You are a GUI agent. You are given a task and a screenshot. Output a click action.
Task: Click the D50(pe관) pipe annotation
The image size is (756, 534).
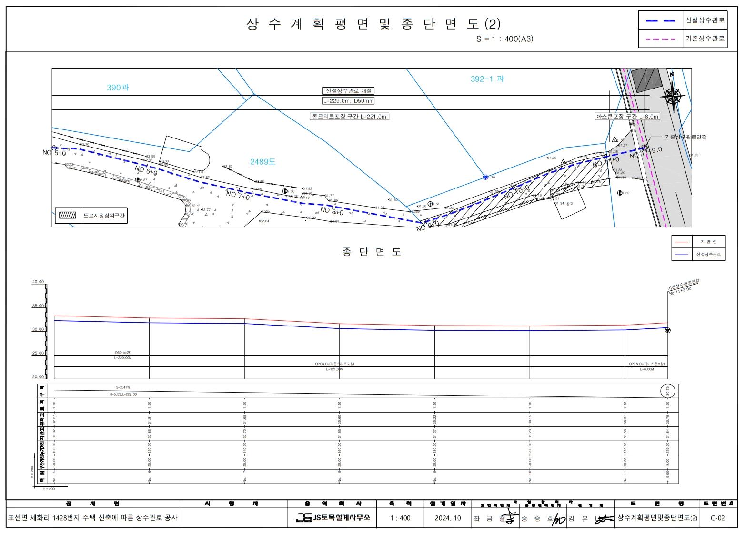[123, 353]
